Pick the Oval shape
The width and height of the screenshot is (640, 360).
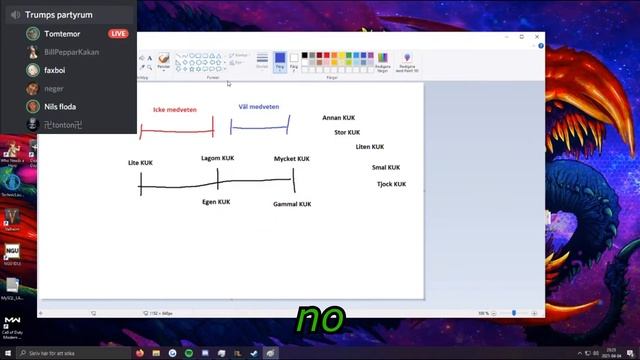(192, 56)
